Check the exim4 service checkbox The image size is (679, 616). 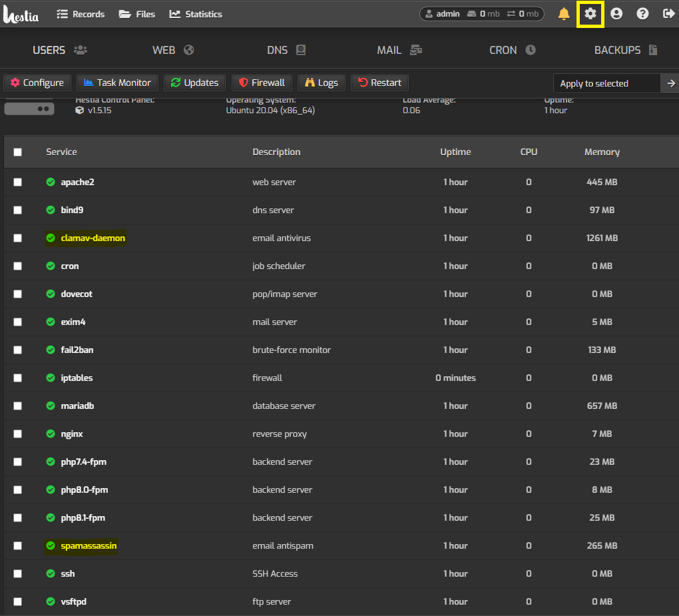click(x=18, y=322)
